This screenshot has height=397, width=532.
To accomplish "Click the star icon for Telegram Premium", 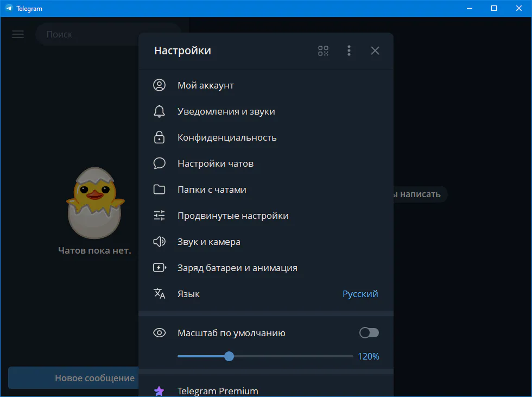I will coord(159,391).
